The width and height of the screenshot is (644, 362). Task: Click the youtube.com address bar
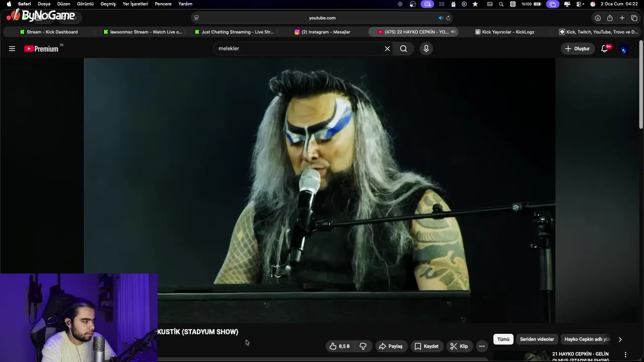pos(322,18)
